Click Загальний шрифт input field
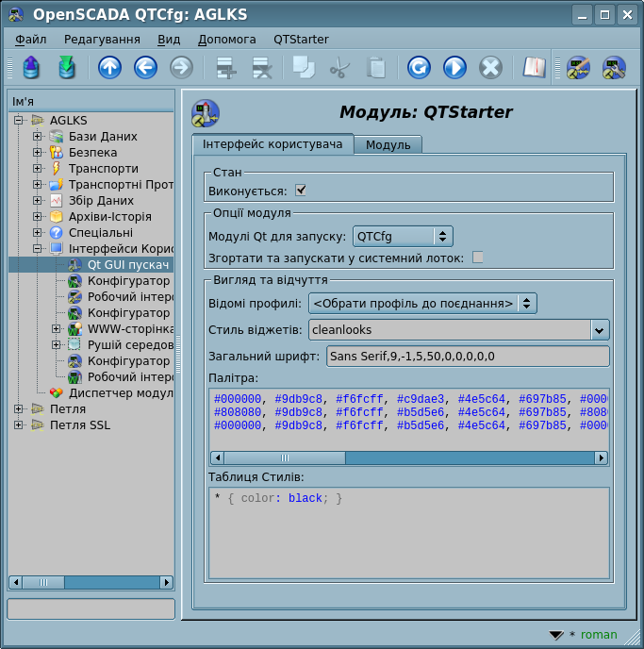Viewport: 644px width, 649px height. point(468,357)
